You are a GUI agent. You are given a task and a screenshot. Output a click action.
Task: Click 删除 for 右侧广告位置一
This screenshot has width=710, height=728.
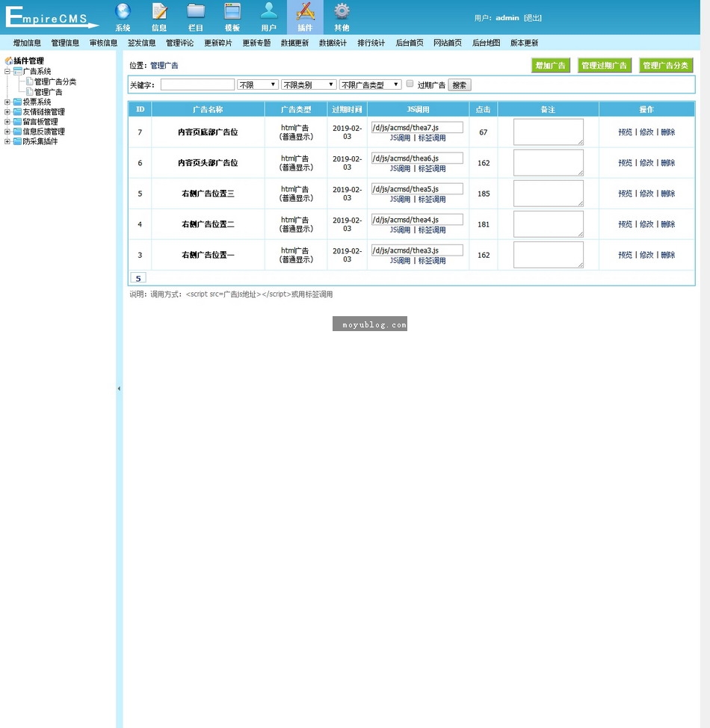(x=667, y=254)
